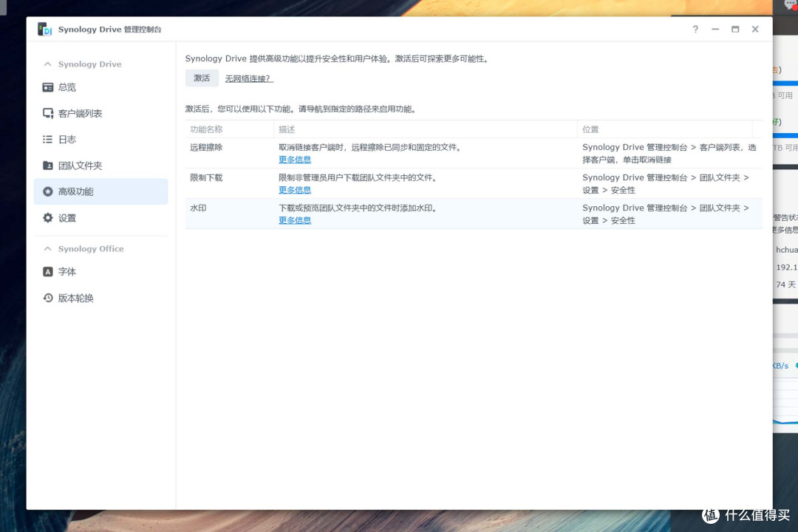Image resolution: width=798 pixels, height=532 pixels.
Task: Click the 团队文件夹 team folder icon
Action: click(x=48, y=166)
